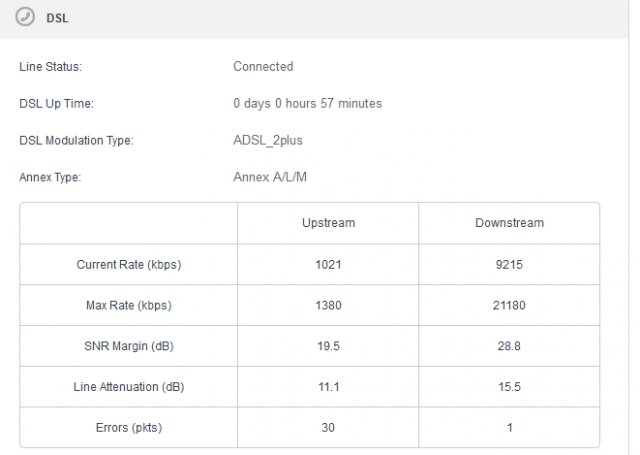The width and height of the screenshot is (640, 455).
Task: Click the Errors (pkts) row label
Action: tap(128, 427)
